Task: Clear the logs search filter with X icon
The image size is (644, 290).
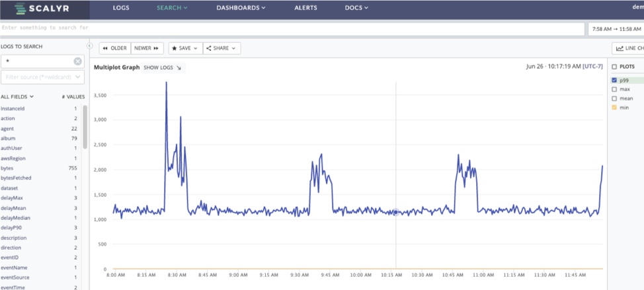Action: click(x=77, y=61)
